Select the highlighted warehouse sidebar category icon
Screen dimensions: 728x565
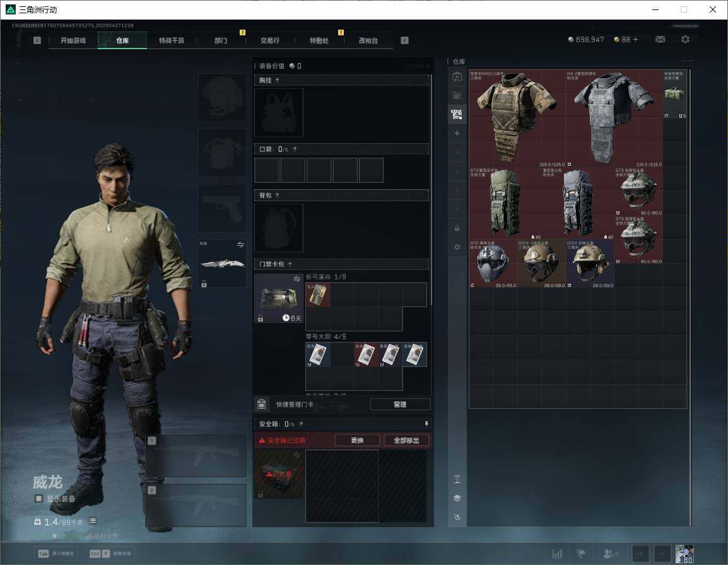pos(457,114)
